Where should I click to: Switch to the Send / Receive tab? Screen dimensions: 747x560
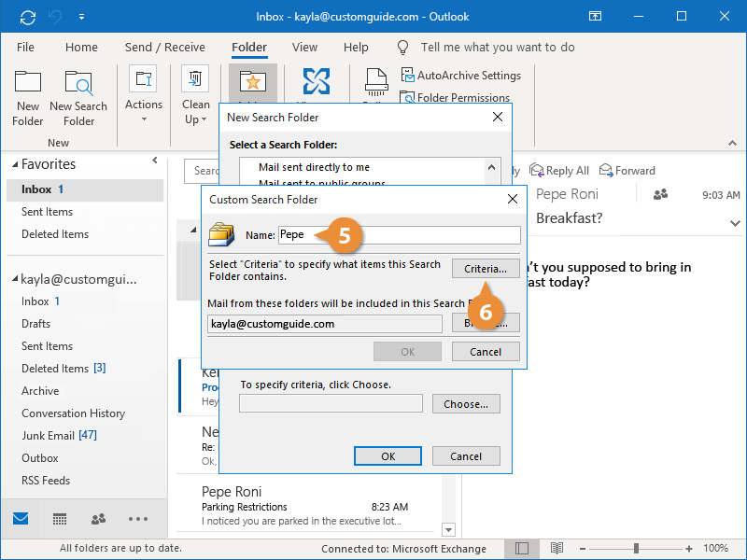165,48
